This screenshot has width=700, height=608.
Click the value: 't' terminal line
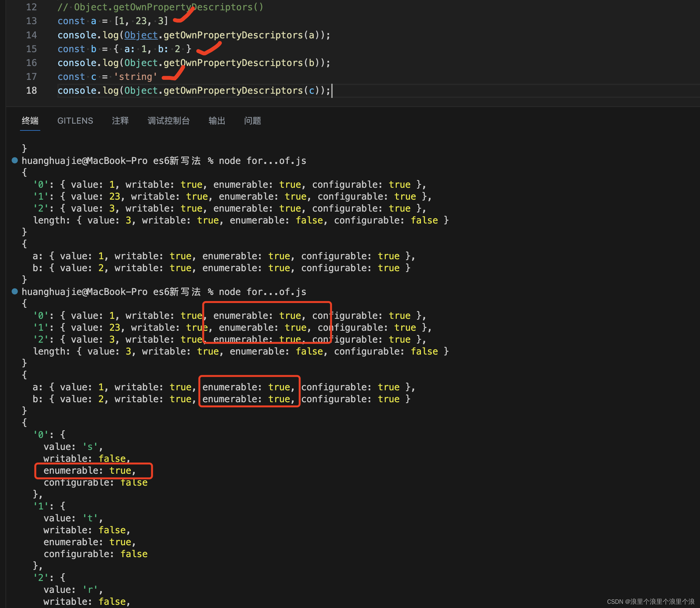click(x=73, y=518)
